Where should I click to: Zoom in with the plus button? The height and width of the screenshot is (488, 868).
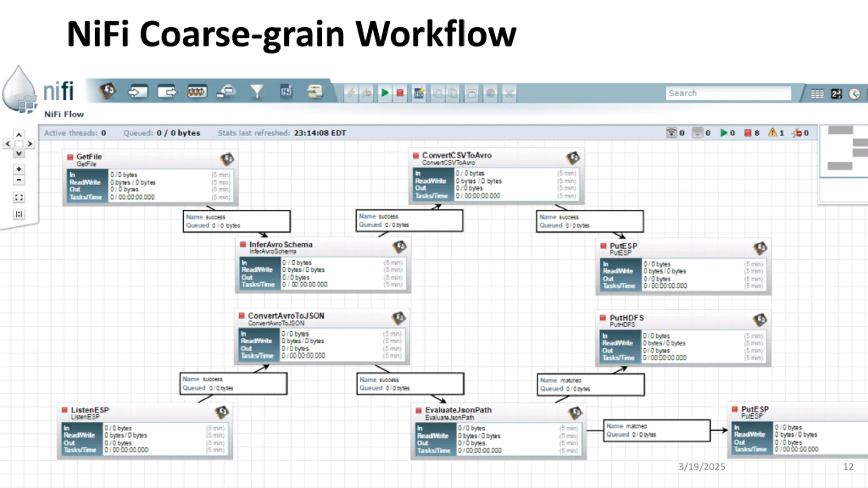[19, 169]
